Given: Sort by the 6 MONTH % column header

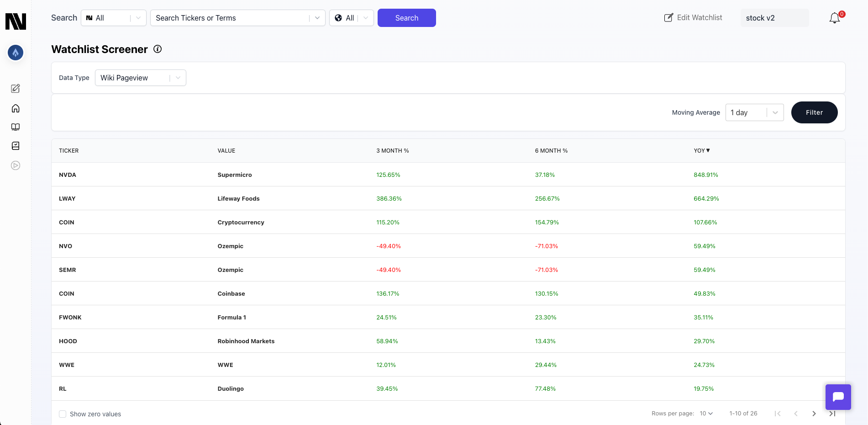Looking at the screenshot, I should click(x=552, y=151).
